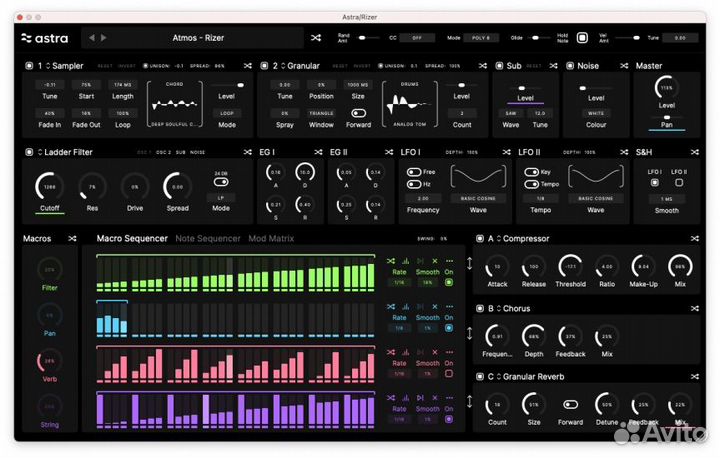Click the Filter Cutoff knob
This screenshot has width=720, height=458.
[49, 187]
